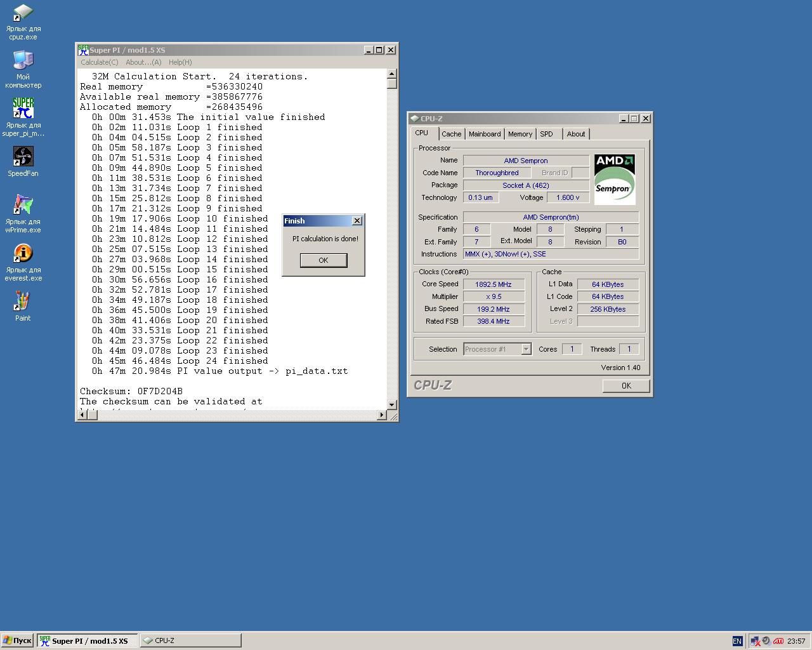Close the Finish dialog with X
Image resolution: width=812 pixels, height=650 pixels.
coord(357,221)
